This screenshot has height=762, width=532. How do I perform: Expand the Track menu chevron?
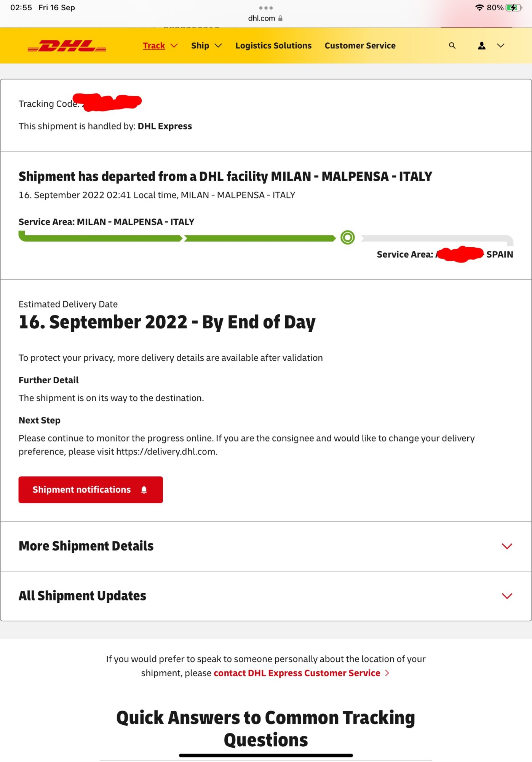tap(174, 46)
